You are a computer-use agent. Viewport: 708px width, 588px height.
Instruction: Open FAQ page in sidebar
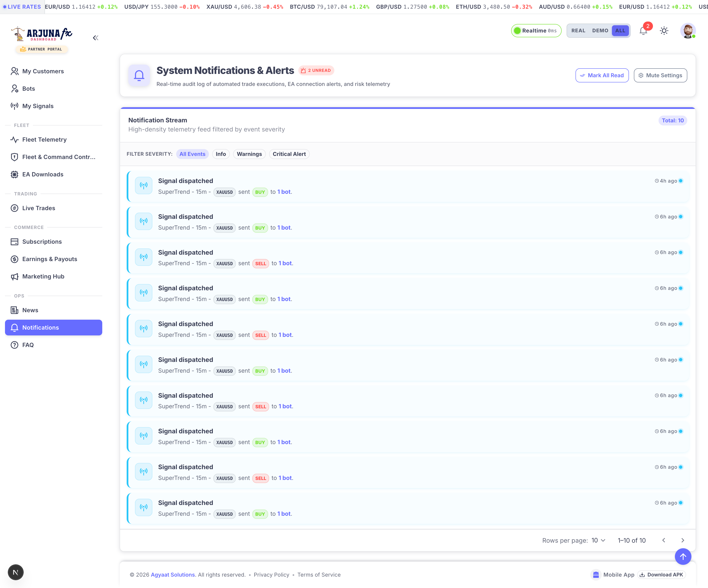pyautogui.click(x=54, y=345)
